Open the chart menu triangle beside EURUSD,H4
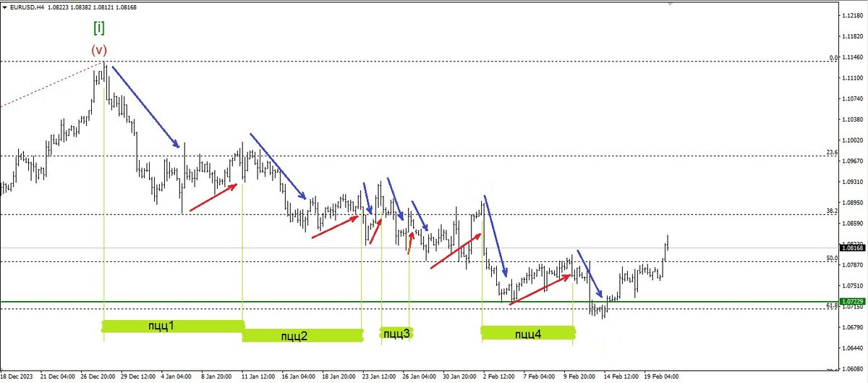This screenshot has height=383, width=868. tap(5, 7)
